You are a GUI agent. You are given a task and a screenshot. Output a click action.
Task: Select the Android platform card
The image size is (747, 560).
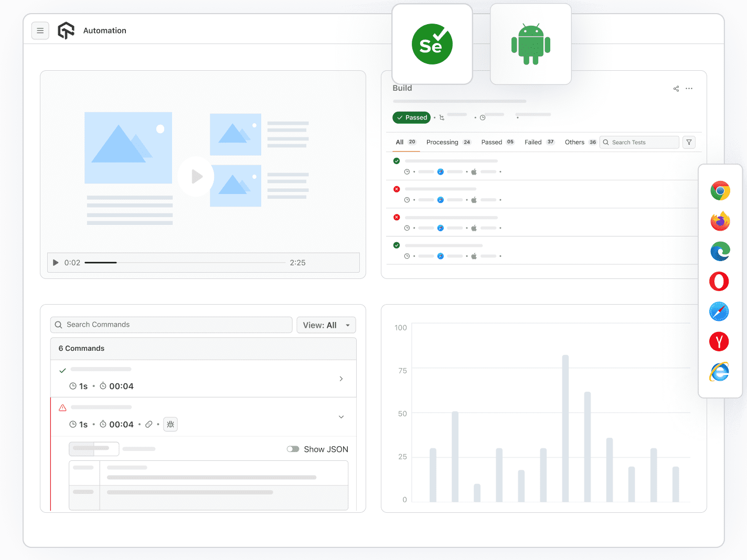(x=531, y=44)
